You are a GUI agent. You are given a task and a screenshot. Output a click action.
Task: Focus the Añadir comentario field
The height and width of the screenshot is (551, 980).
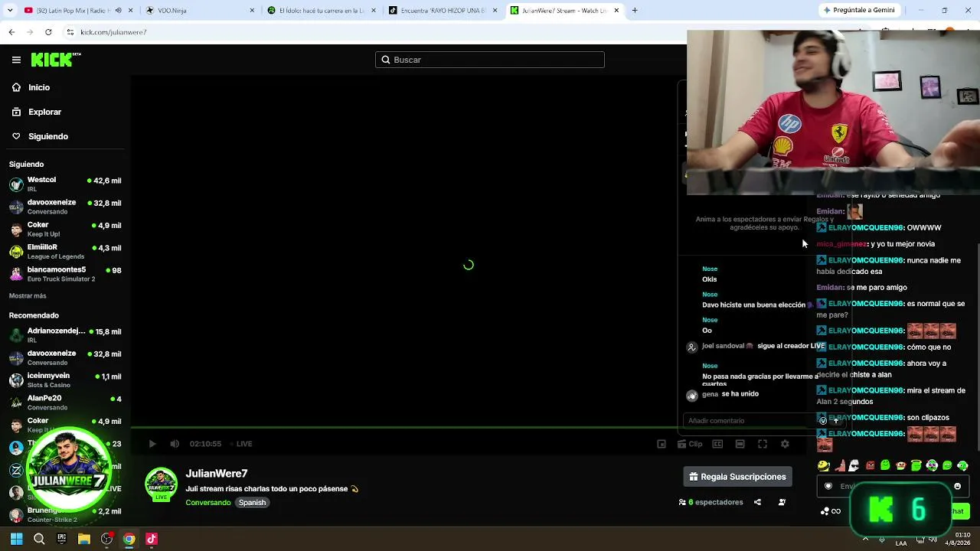point(750,421)
